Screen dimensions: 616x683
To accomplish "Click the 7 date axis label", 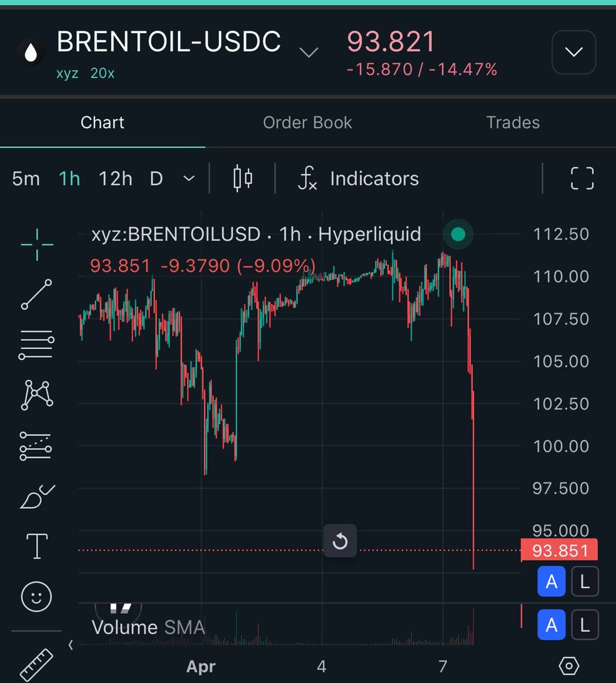I will 442,665.
